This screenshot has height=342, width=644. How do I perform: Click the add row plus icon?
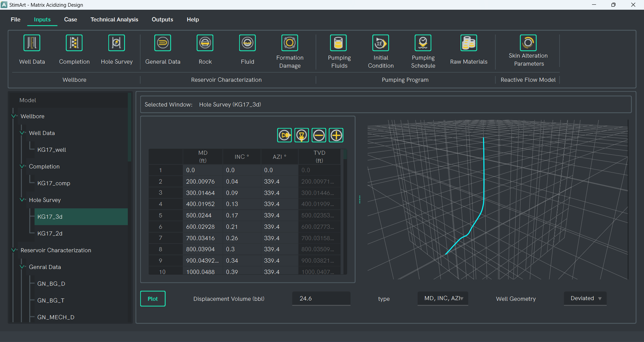pos(336,135)
